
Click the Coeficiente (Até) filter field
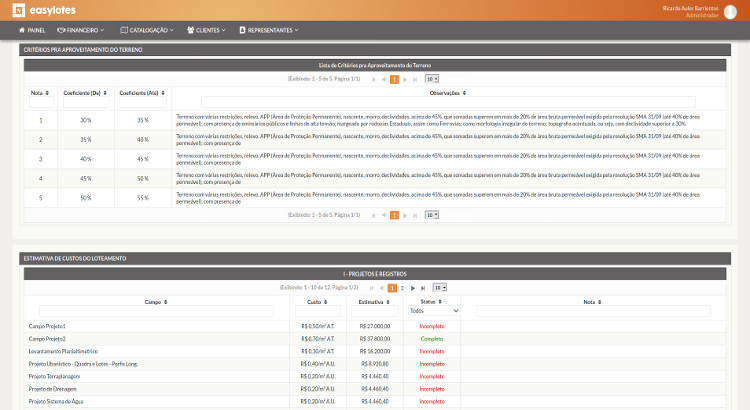(x=143, y=101)
